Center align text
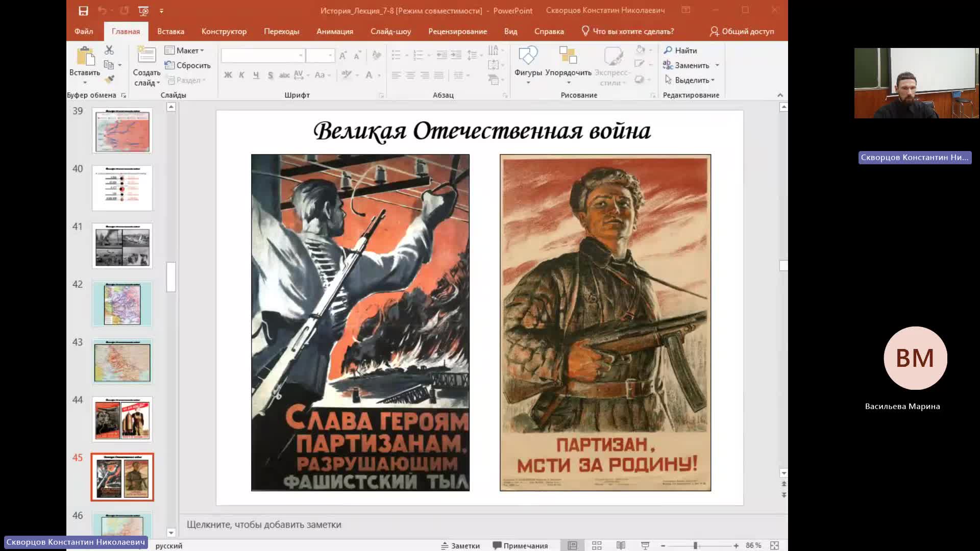This screenshot has width=980, height=551. 410,75
